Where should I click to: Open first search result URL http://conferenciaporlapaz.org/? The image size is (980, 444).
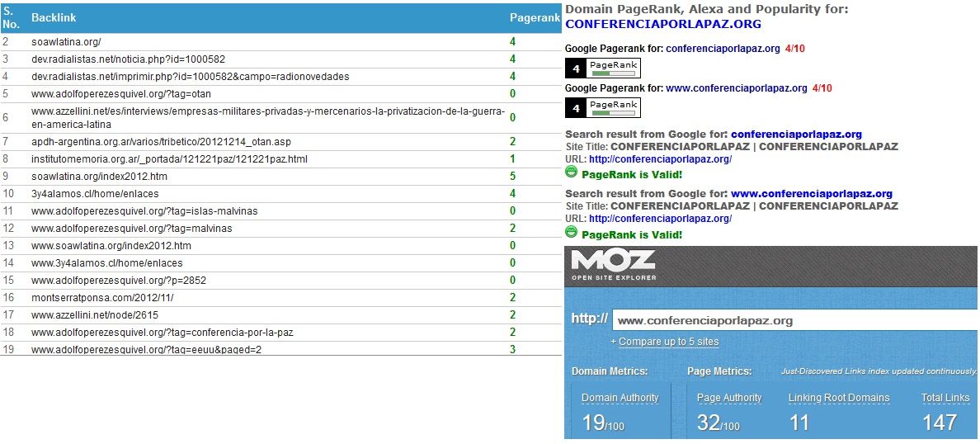click(x=660, y=159)
